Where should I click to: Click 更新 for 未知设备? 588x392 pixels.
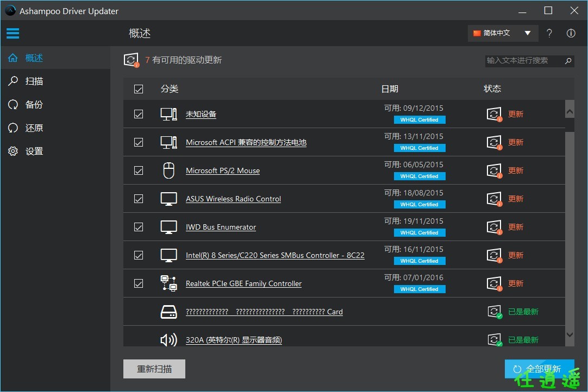(516, 114)
